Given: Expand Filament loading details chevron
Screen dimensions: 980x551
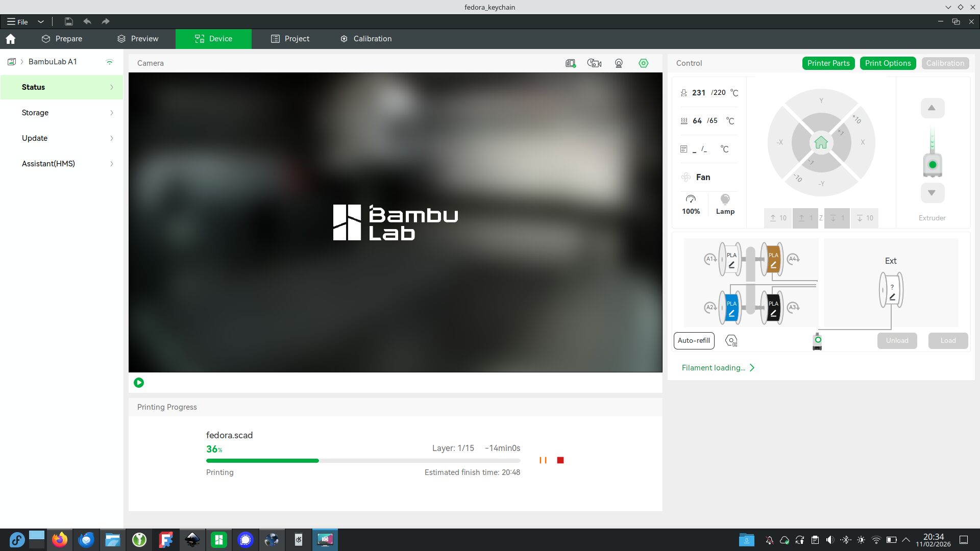Looking at the screenshot, I should pos(752,368).
